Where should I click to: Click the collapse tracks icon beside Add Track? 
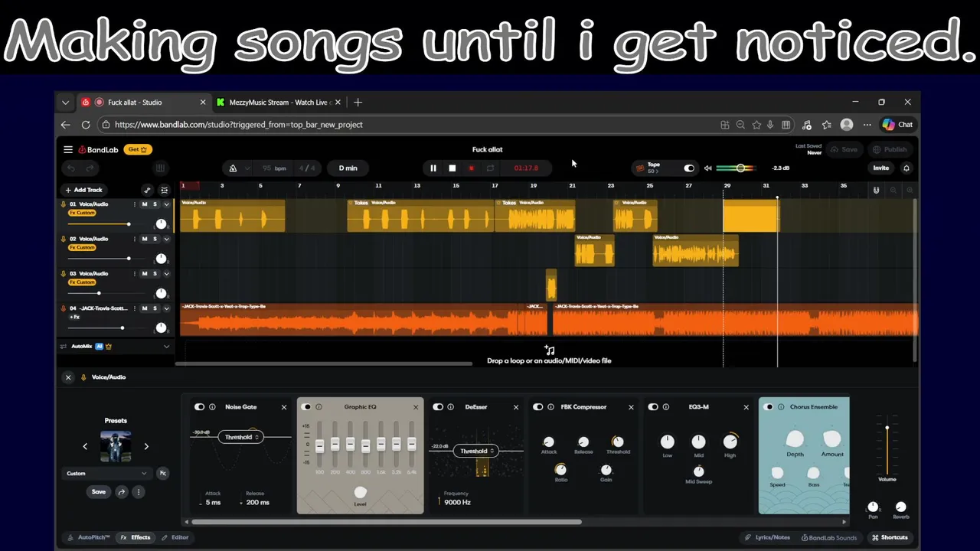(x=164, y=190)
